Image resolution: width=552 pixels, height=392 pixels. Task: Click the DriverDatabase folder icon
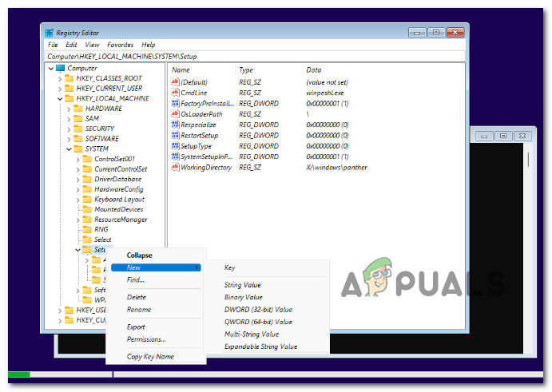coord(87,179)
